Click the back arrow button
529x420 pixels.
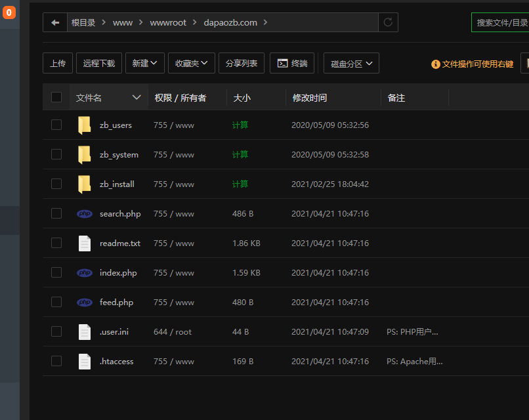(55, 22)
